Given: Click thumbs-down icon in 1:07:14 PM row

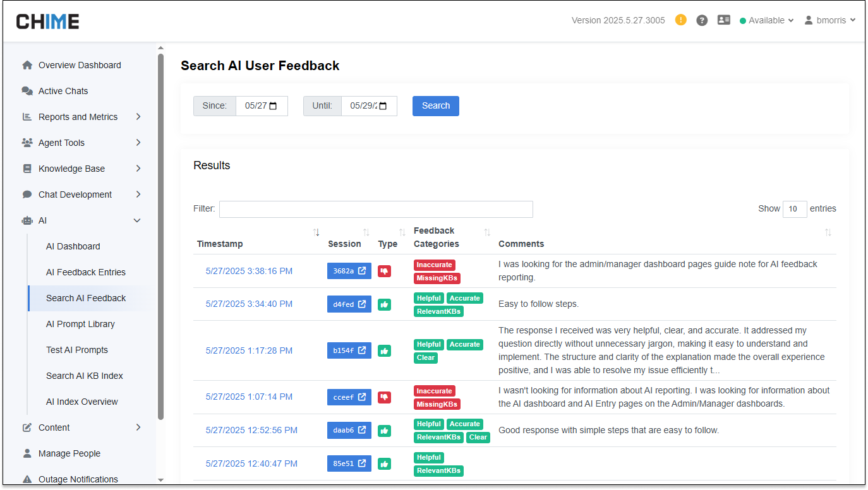Looking at the screenshot, I should [x=384, y=397].
